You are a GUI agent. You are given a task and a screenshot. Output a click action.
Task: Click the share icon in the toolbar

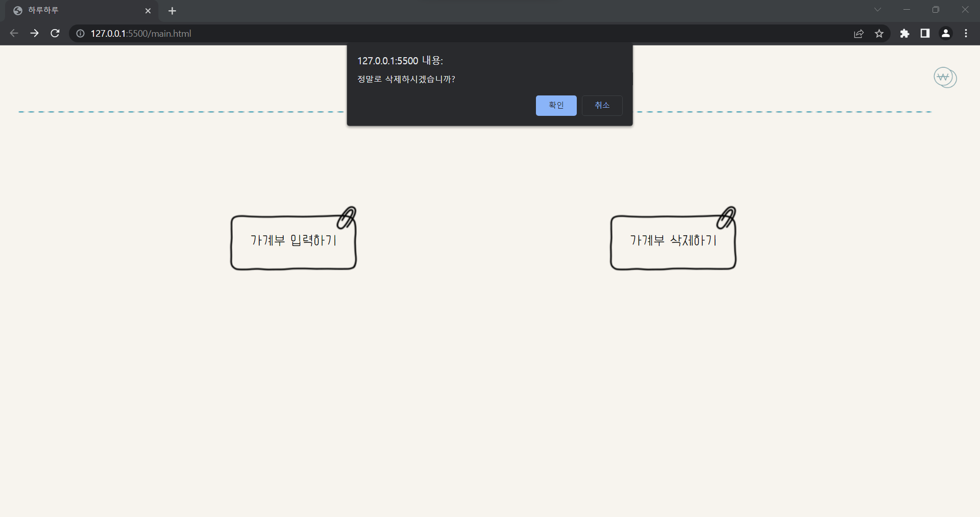tap(859, 33)
